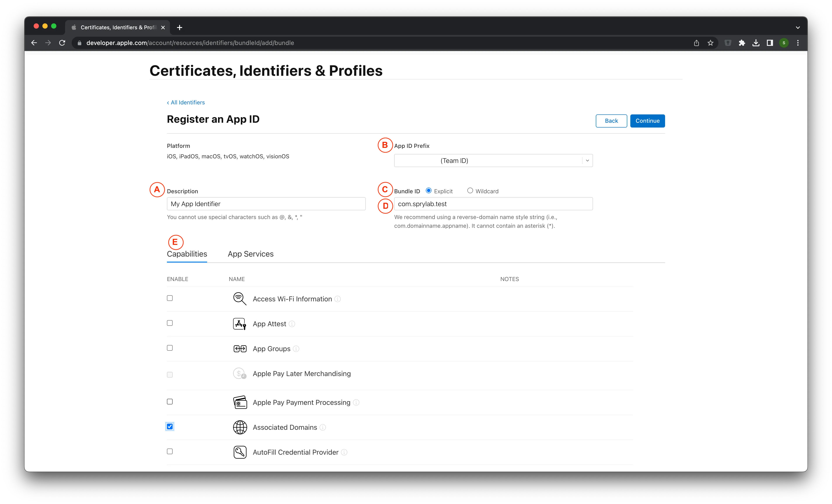
Task: Click the Apple Pay Later Merchandising icon
Action: [x=240, y=374]
